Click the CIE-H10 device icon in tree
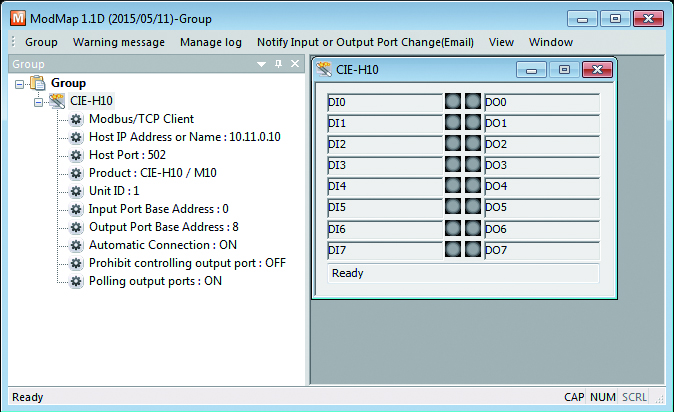 [57, 101]
